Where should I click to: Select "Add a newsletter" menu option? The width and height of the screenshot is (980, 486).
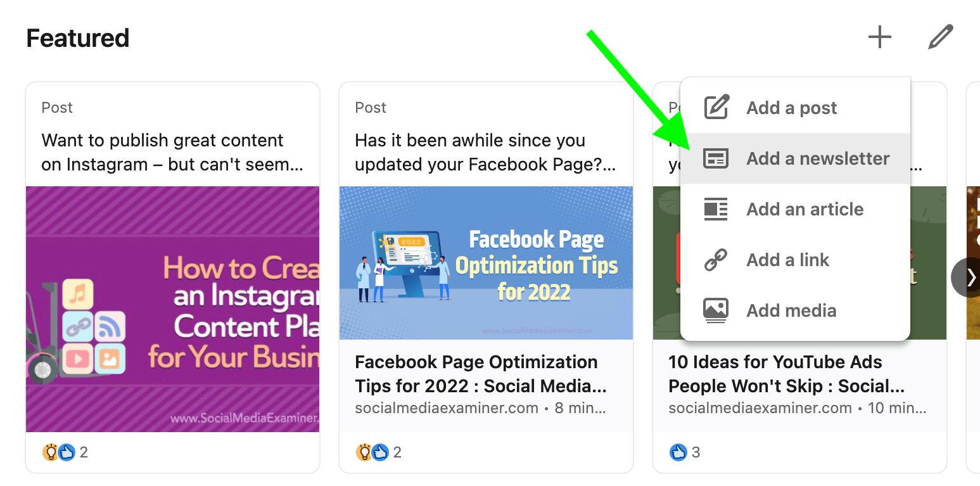[818, 158]
